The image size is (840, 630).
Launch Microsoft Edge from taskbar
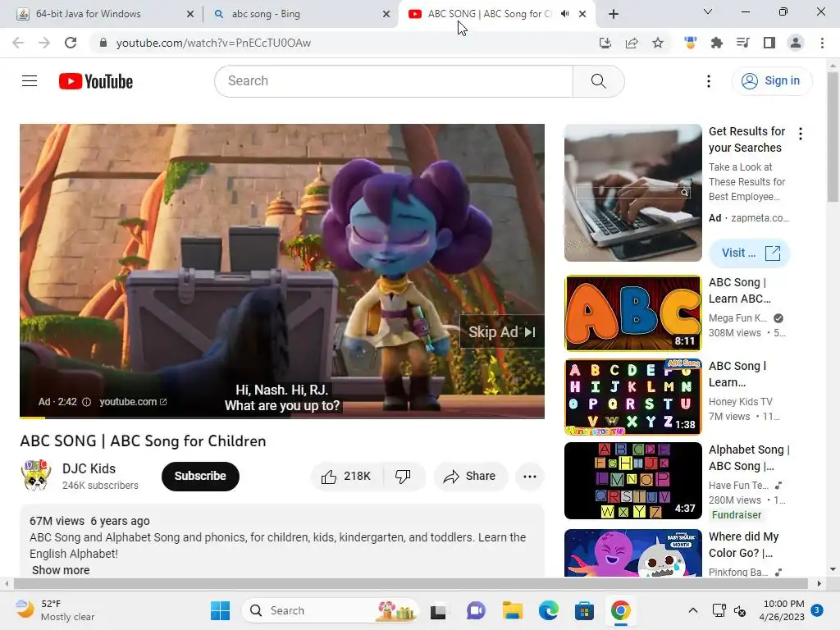[549, 610]
